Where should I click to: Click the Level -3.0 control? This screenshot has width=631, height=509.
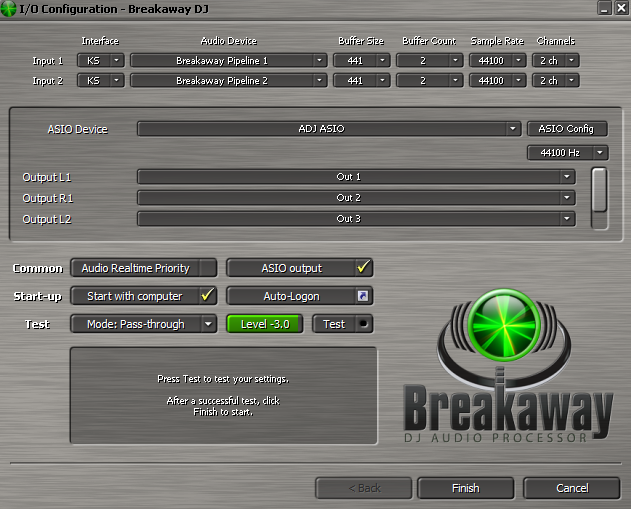point(265,324)
